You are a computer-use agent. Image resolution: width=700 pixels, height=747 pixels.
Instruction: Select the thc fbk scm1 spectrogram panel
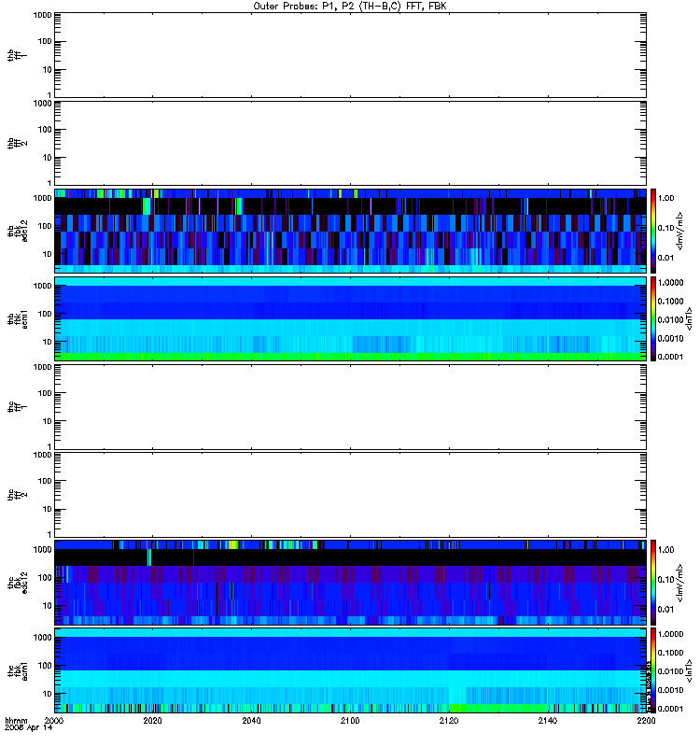coord(351,670)
